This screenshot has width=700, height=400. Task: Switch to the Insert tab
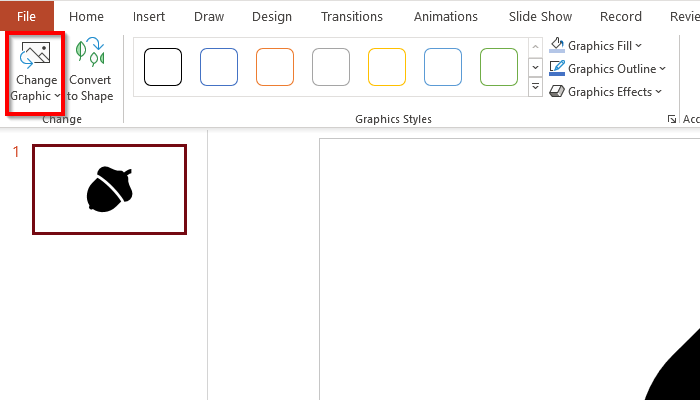[149, 16]
